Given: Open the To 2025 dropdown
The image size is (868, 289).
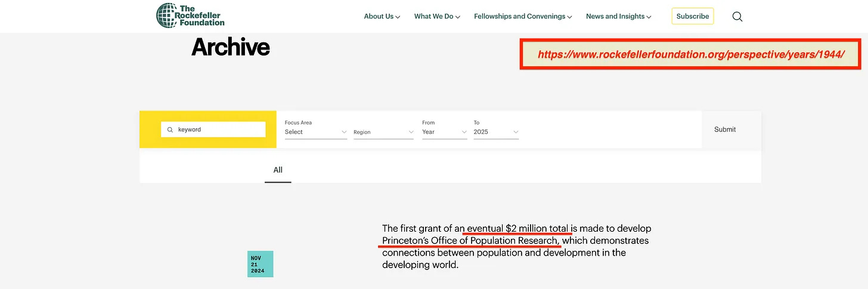Looking at the screenshot, I should 496,132.
